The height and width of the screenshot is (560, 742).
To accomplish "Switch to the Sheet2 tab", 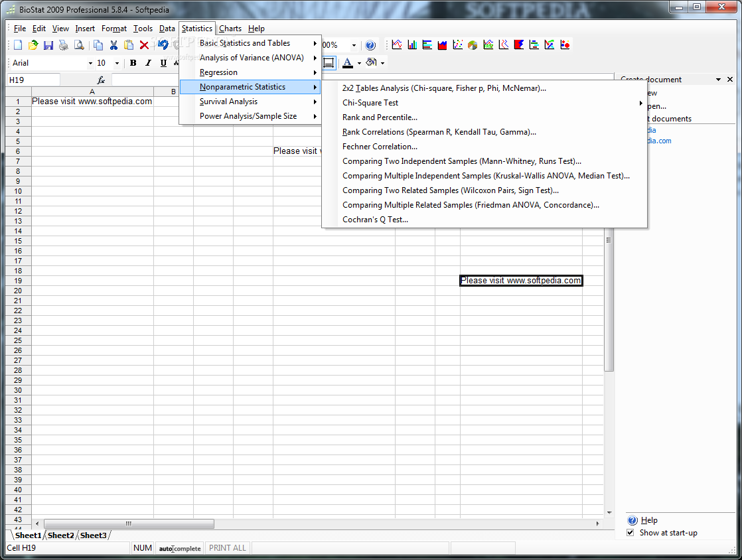I will tap(61, 535).
